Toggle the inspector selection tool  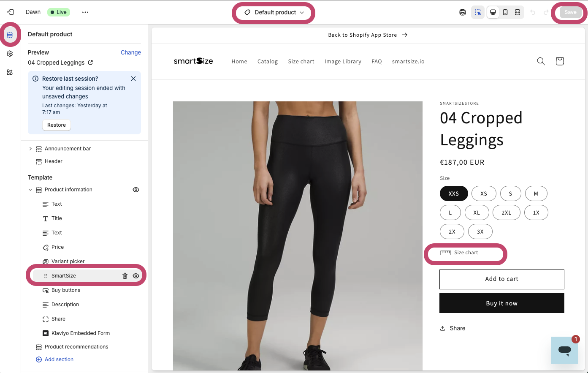pos(478,12)
